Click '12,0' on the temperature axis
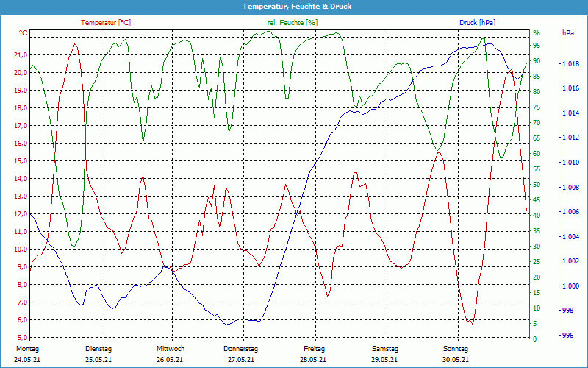 [21, 214]
